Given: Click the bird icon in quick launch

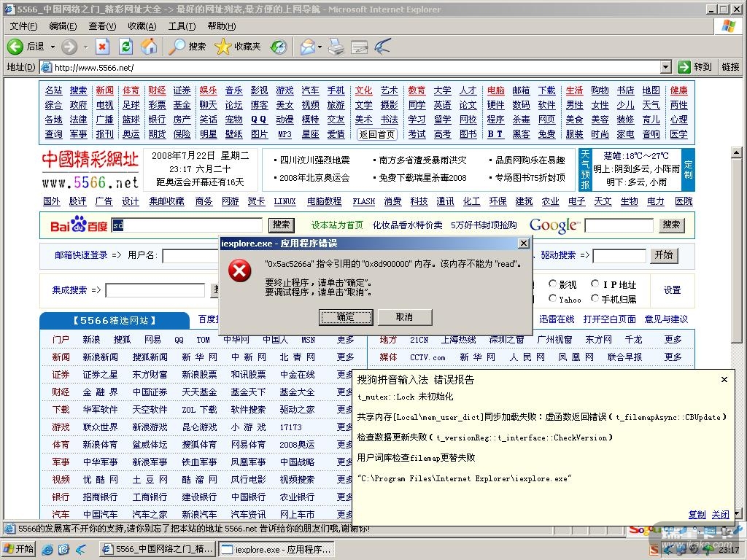Looking at the screenshot, I should pos(80,550).
